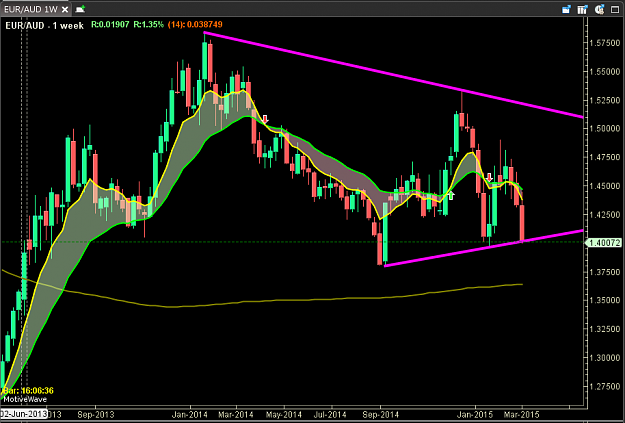
Task: Click the white buy arrow near December 2014
Action: pos(451,195)
